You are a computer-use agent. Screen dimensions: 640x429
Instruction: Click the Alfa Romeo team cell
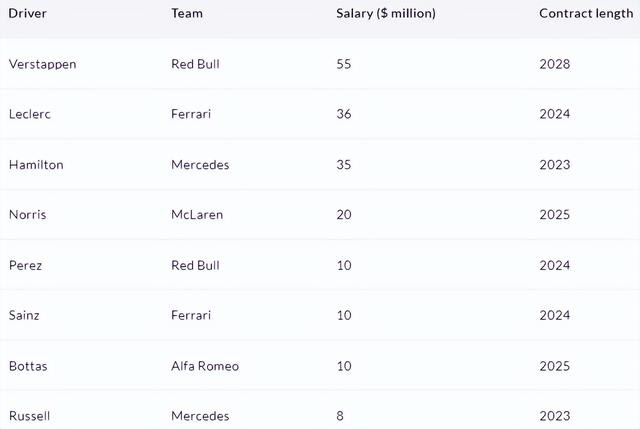[205, 366]
